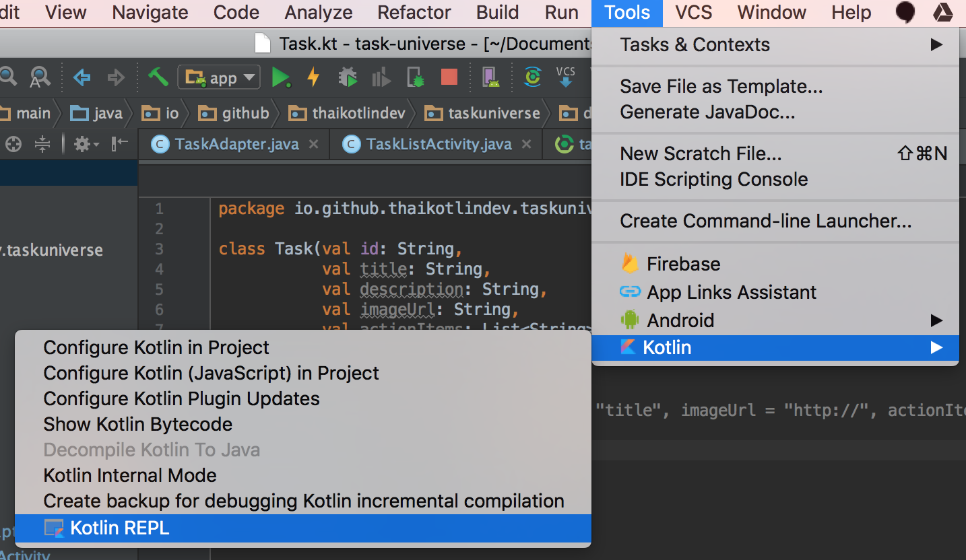Choose Show Kotlin Bytecode
966x560 pixels.
(137, 424)
